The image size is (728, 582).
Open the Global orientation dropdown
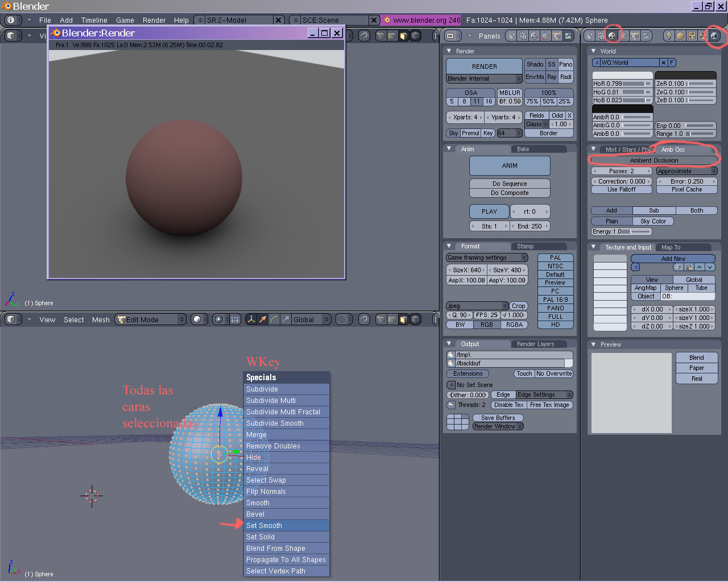(312, 319)
